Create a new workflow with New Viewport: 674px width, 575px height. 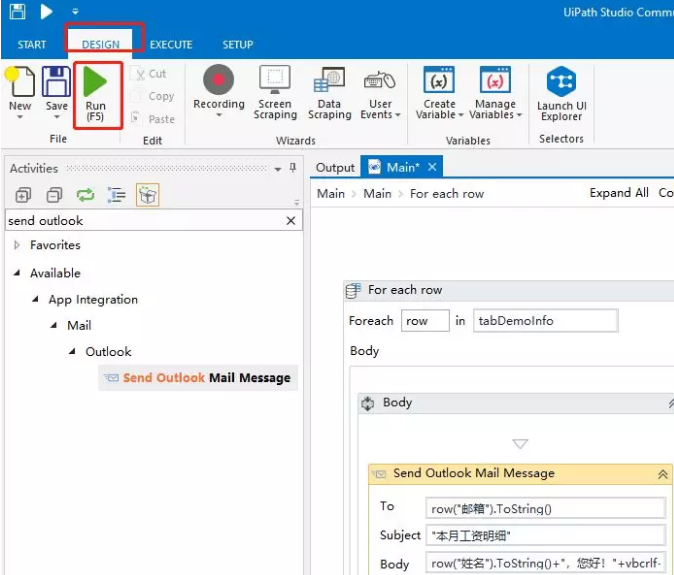[20, 88]
